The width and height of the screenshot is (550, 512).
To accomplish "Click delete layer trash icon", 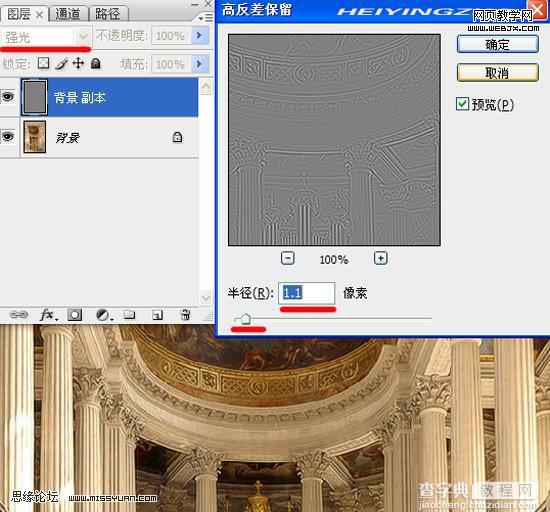I will click(185, 315).
